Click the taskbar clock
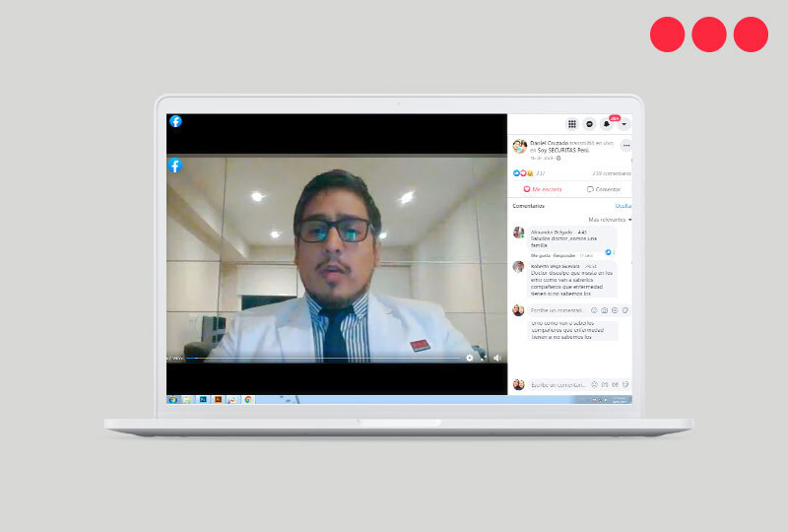Viewport: 788px width, 532px height. (x=620, y=400)
